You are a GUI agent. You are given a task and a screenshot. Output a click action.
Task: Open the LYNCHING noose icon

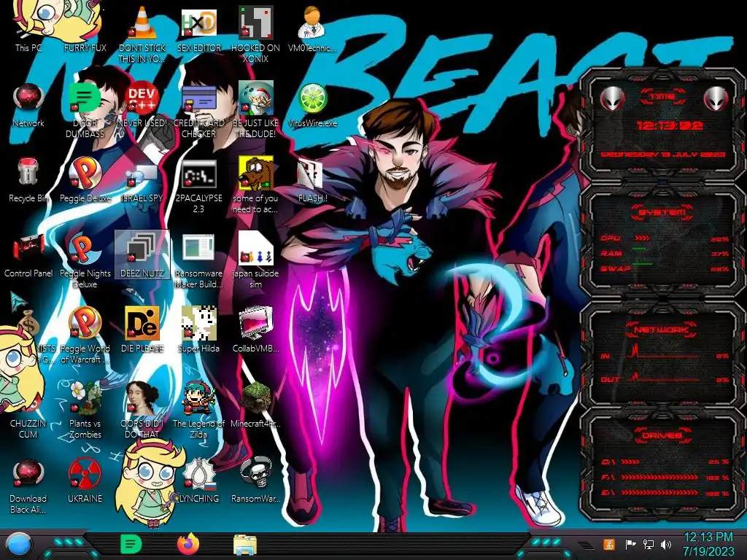coord(198,481)
